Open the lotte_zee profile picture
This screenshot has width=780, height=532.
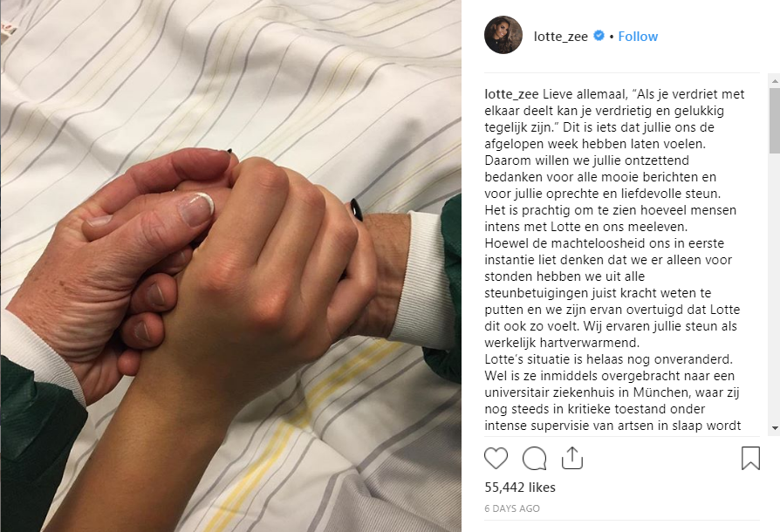pos(503,35)
